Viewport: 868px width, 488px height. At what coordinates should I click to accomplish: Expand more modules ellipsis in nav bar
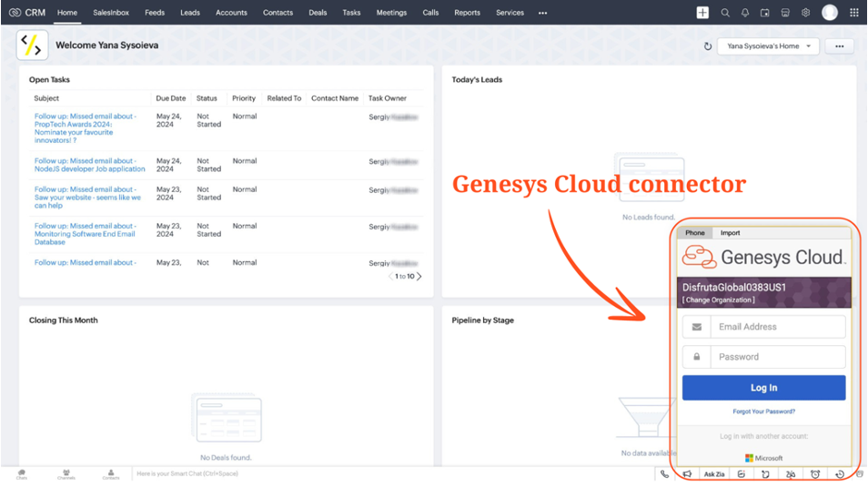(x=542, y=13)
